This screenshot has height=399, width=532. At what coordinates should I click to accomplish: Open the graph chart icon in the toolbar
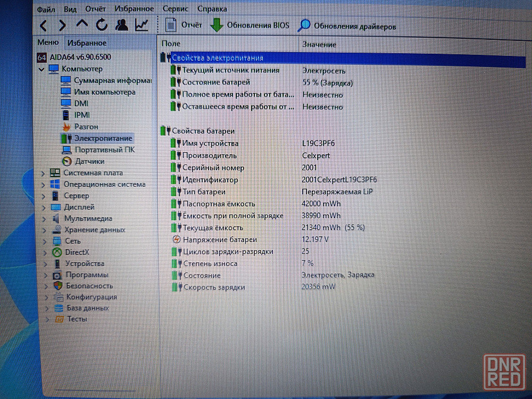pyautogui.click(x=142, y=25)
